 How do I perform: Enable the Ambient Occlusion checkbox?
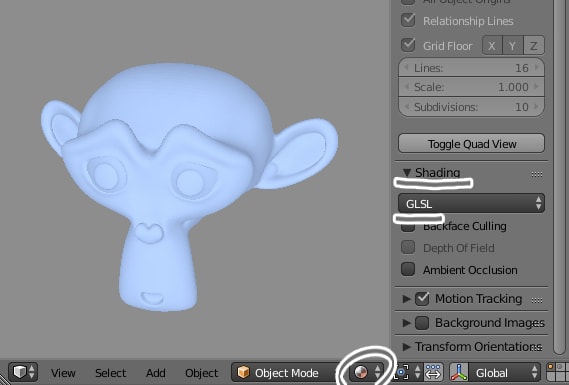point(408,269)
